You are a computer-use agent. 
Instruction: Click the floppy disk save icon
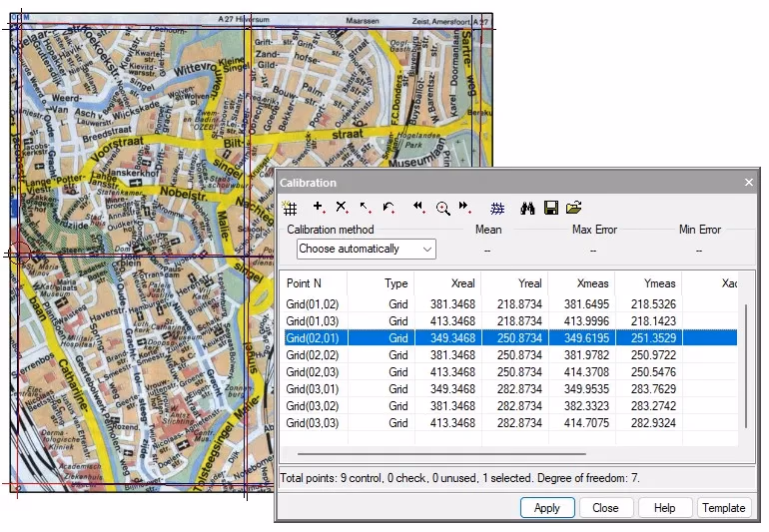point(551,208)
